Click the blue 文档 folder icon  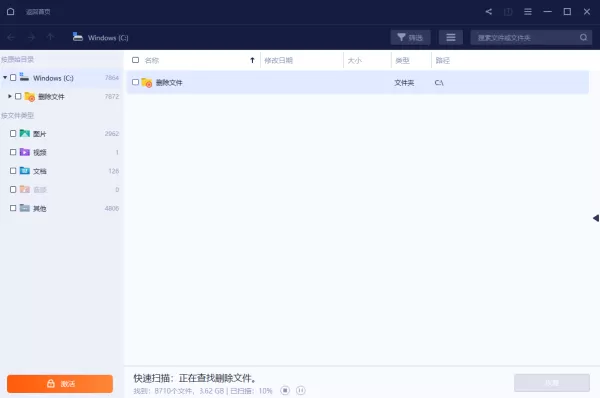pos(25,171)
